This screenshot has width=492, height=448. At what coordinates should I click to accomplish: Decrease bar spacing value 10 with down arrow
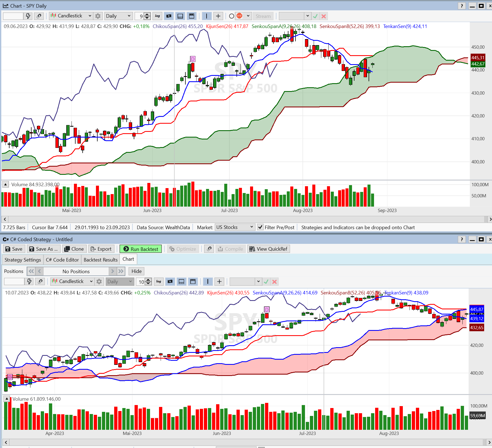[x=148, y=283]
